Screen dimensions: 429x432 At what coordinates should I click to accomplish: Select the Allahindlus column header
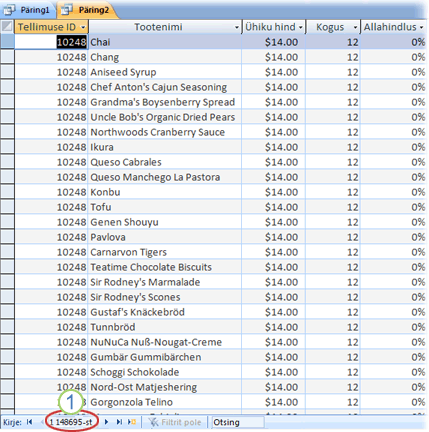click(x=393, y=27)
